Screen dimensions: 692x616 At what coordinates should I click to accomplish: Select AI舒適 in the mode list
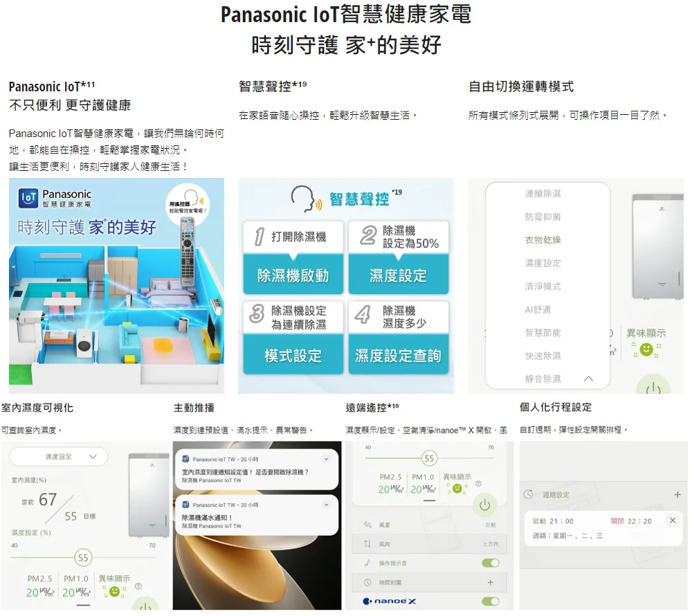click(538, 309)
